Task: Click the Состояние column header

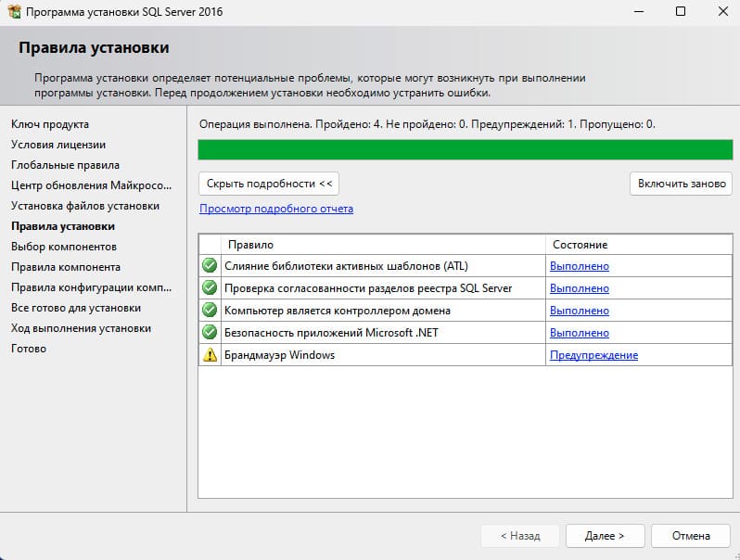Action: [x=639, y=245]
